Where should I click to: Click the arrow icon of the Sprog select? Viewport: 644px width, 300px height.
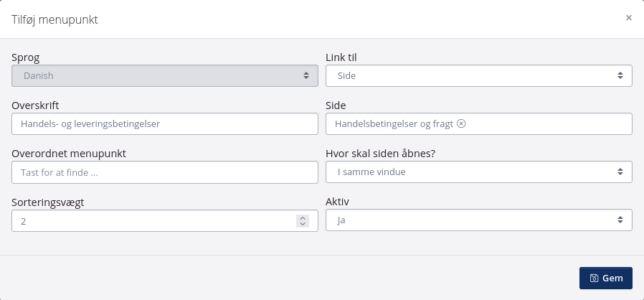click(x=306, y=75)
